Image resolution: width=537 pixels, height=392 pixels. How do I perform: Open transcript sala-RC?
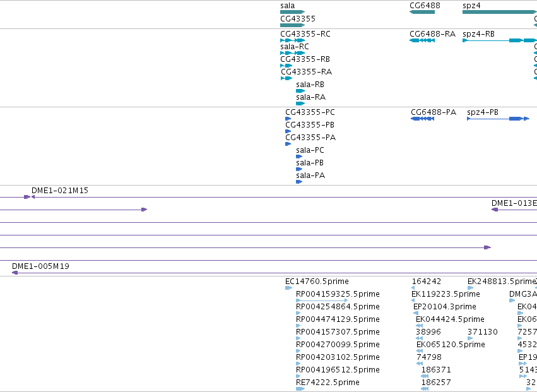click(x=295, y=47)
